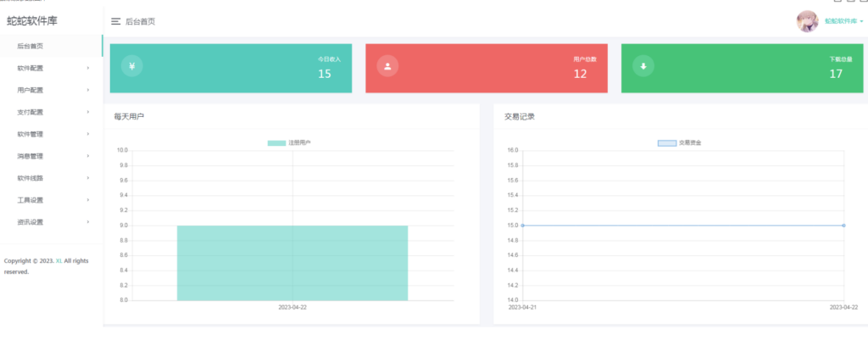
Task: Click the hamburger menu icon beside 后台首页
Action: pos(115,21)
